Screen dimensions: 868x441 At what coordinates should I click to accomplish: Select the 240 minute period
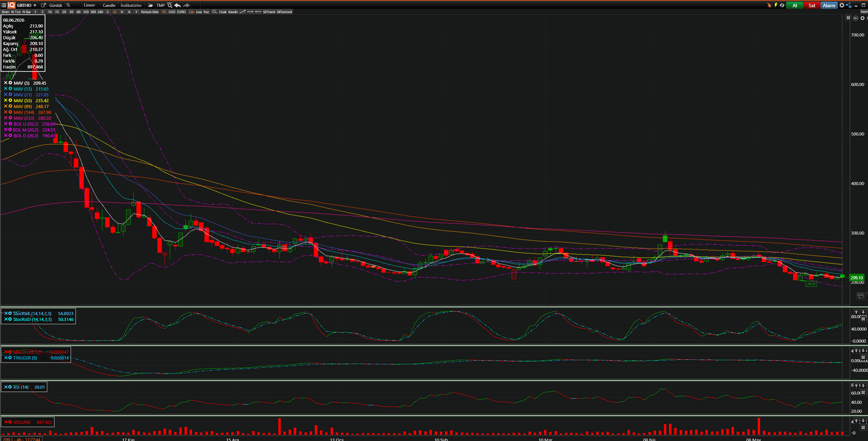pos(100,12)
